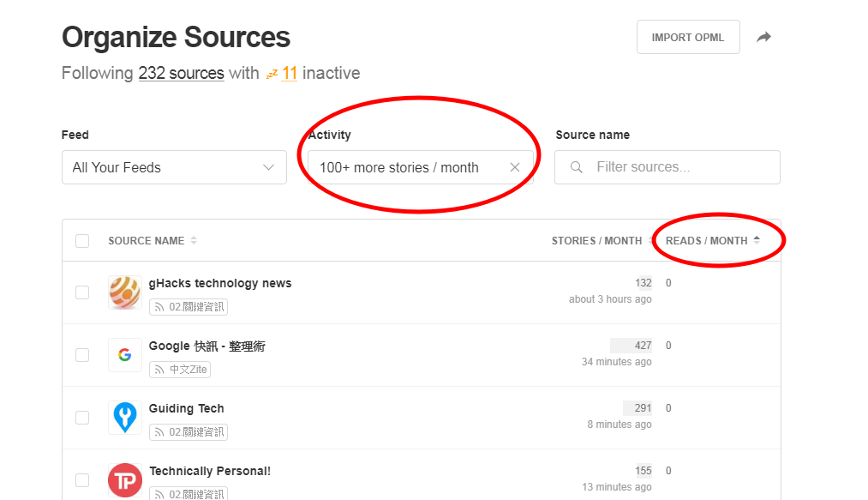Click the inactive sources sleep icon
This screenshot has width=868, height=500.
coord(272,75)
